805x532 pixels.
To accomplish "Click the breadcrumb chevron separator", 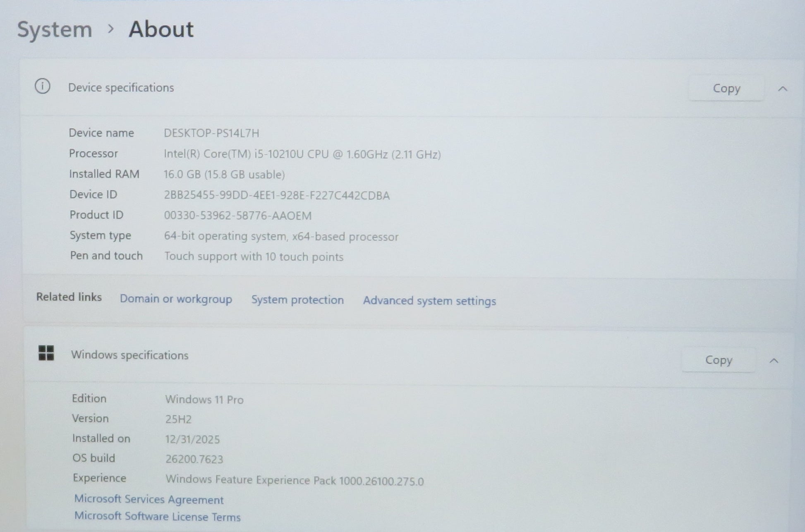I will (x=110, y=29).
